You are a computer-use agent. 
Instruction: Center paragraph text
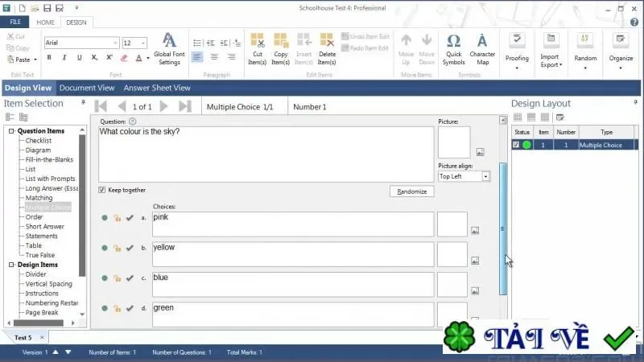click(214, 56)
